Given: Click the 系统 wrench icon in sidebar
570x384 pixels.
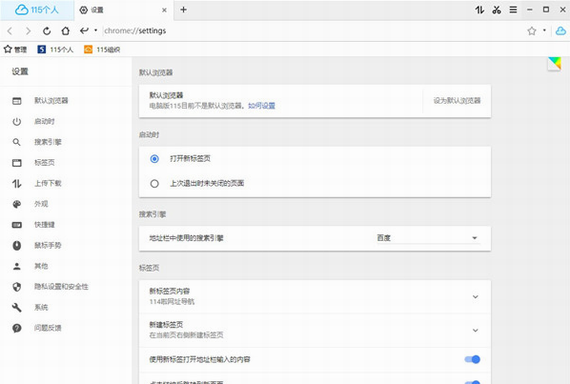Looking at the screenshot, I should [x=17, y=308].
